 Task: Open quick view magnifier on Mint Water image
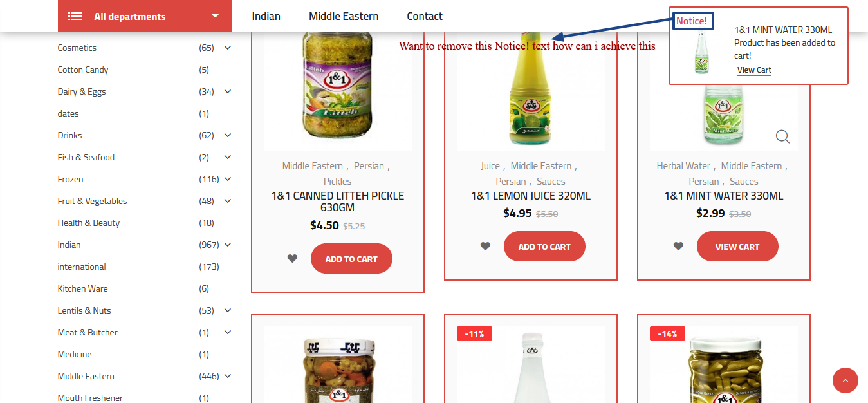coord(782,136)
